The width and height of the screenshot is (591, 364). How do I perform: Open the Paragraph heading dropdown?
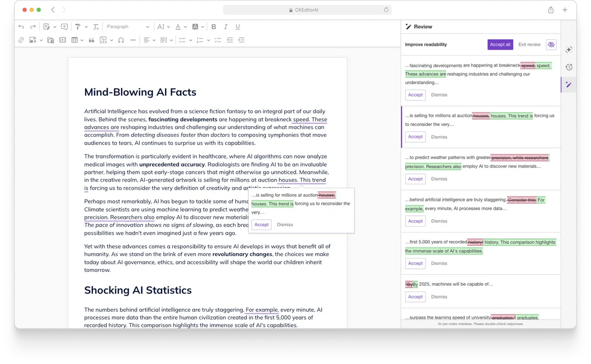[x=128, y=27]
